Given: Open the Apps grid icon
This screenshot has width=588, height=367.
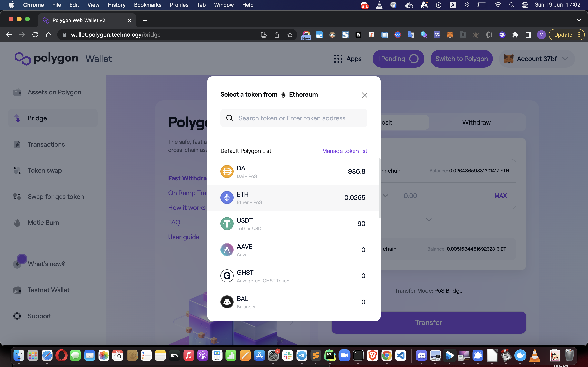Looking at the screenshot, I should pos(338,59).
